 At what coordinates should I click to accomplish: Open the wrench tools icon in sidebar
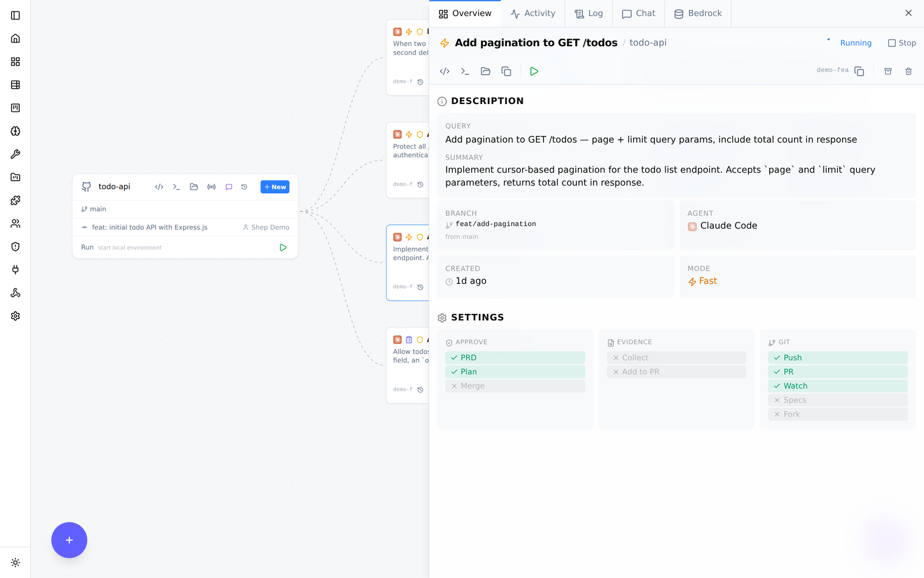pos(16,154)
